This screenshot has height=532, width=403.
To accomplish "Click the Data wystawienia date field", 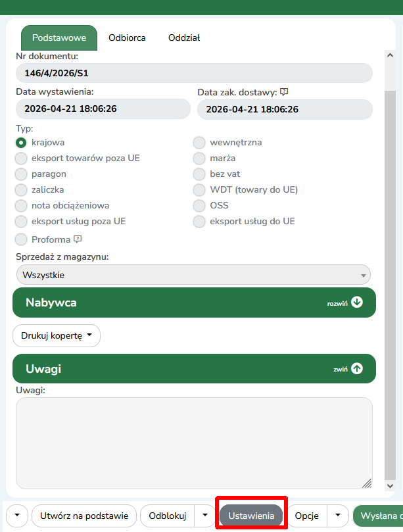I will (x=103, y=109).
